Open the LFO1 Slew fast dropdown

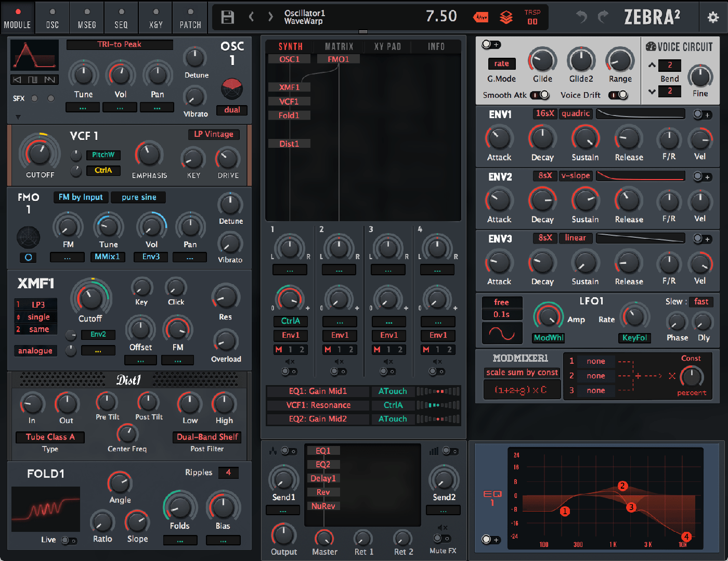pyautogui.click(x=701, y=302)
